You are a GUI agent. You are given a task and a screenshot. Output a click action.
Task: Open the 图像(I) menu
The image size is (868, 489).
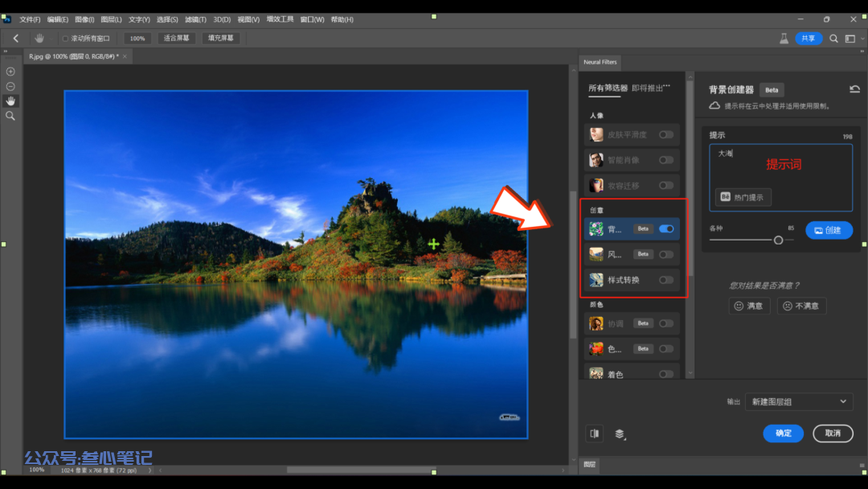[x=84, y=19]
